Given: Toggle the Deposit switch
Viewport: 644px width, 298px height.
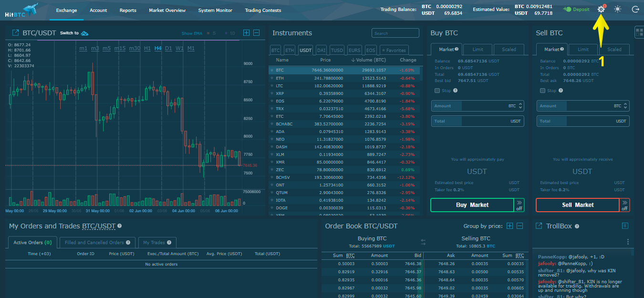Looking at the screenshot, I should point(567,10).
